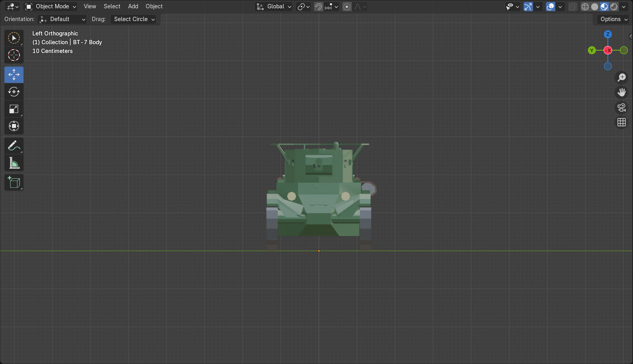This screenshot has width=633, height=364.
Task: Click the red negative X gizmo handle
Action: [608, 50]
